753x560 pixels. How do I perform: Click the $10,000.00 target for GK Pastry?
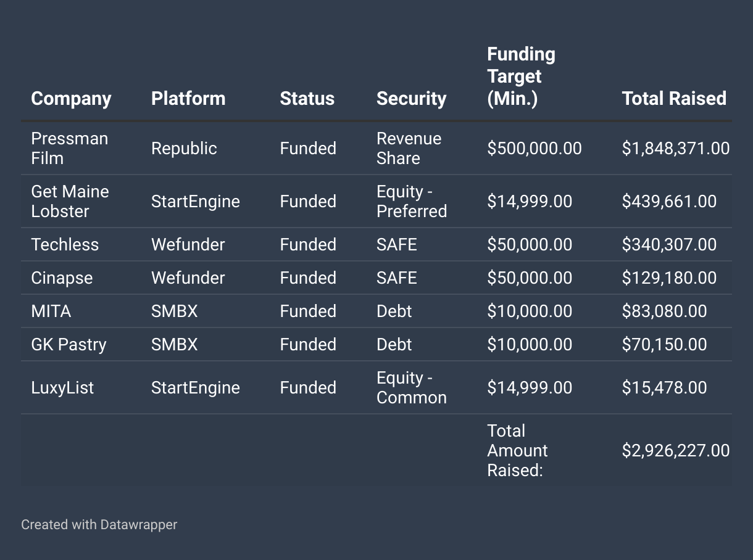tap(530, 344)
